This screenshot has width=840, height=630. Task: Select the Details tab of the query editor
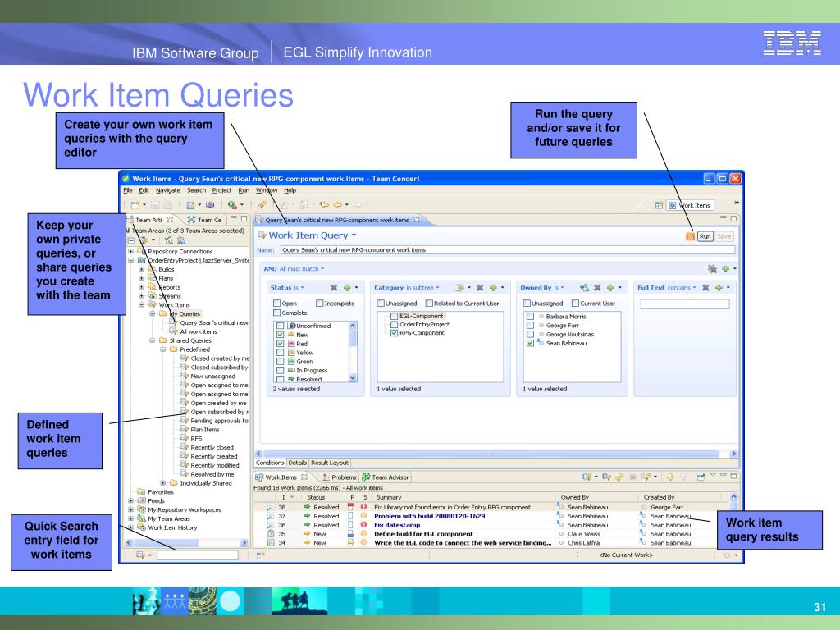pyautogui.click(x=297, y=463)
